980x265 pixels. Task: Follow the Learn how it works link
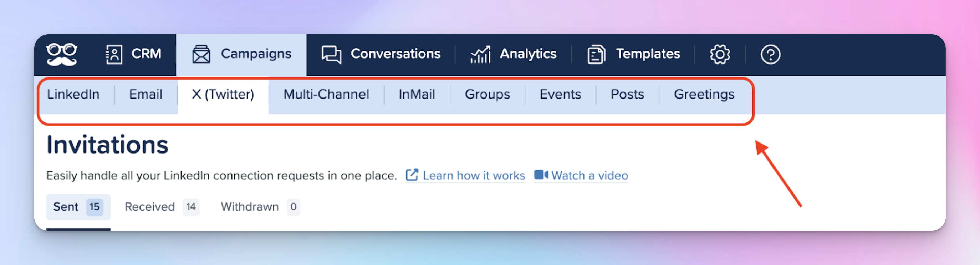pyautogui.click(x=474, y=175)
